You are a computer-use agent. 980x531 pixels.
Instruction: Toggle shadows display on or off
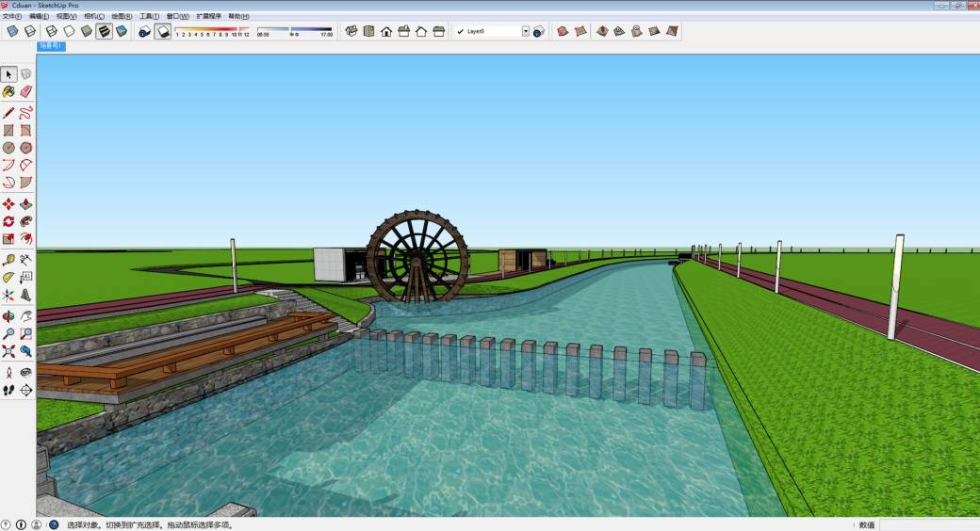[x=162, y=31]
